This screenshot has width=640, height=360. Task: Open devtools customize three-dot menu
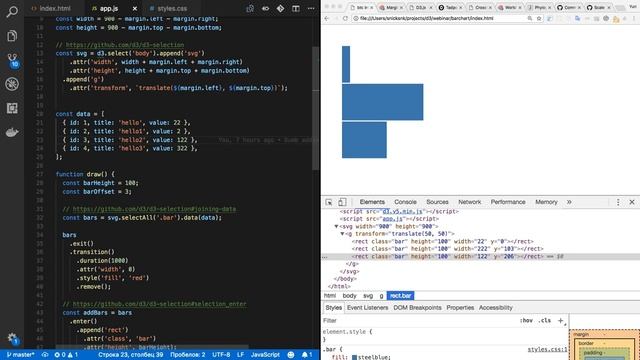click(x=618, y=202)
